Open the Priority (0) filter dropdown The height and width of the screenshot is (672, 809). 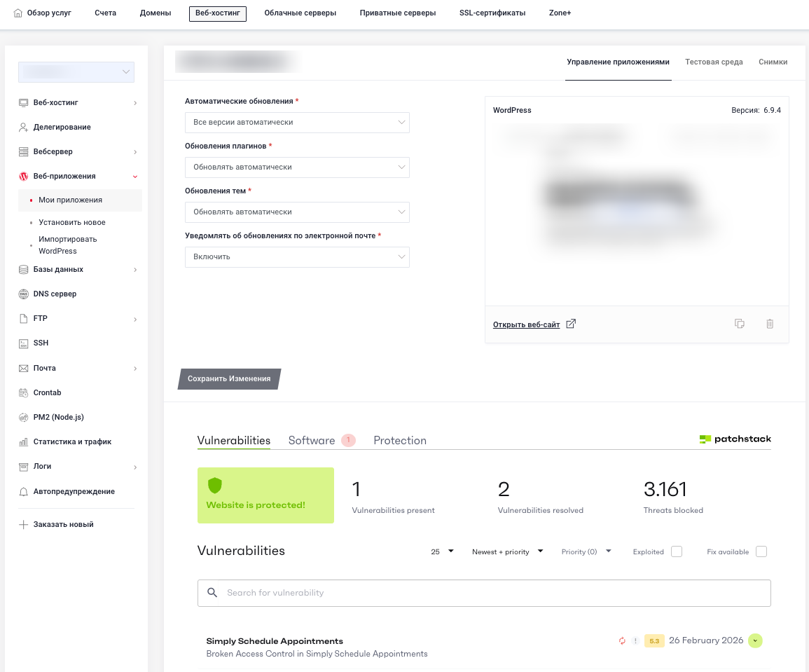586,551
